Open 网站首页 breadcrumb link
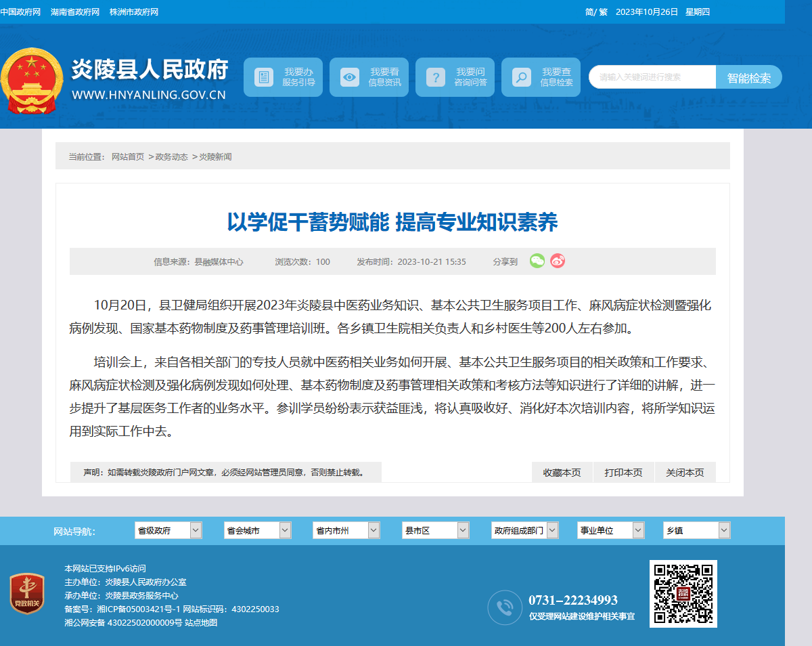The width and height of the screenshot is (812, 646). 128,156
